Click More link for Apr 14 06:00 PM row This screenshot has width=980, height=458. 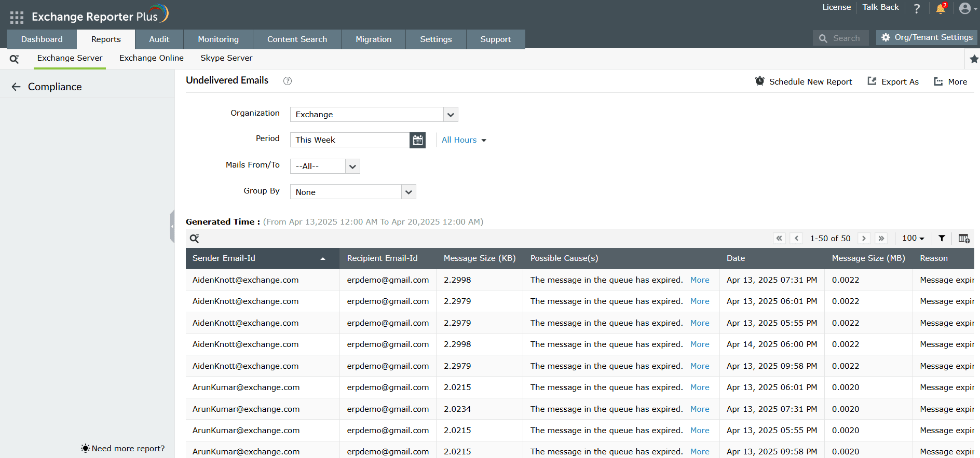tap(700, 344)
